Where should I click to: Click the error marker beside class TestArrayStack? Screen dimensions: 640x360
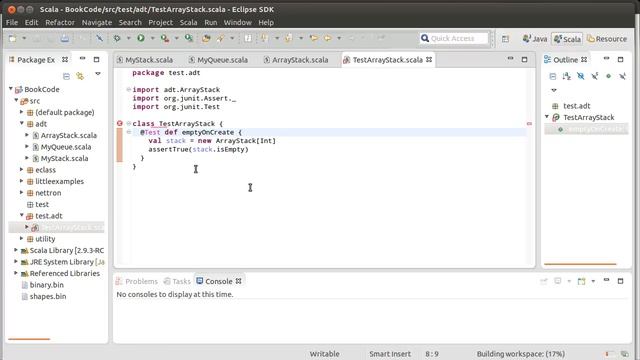pyautogui.click(x=120, y=123)
